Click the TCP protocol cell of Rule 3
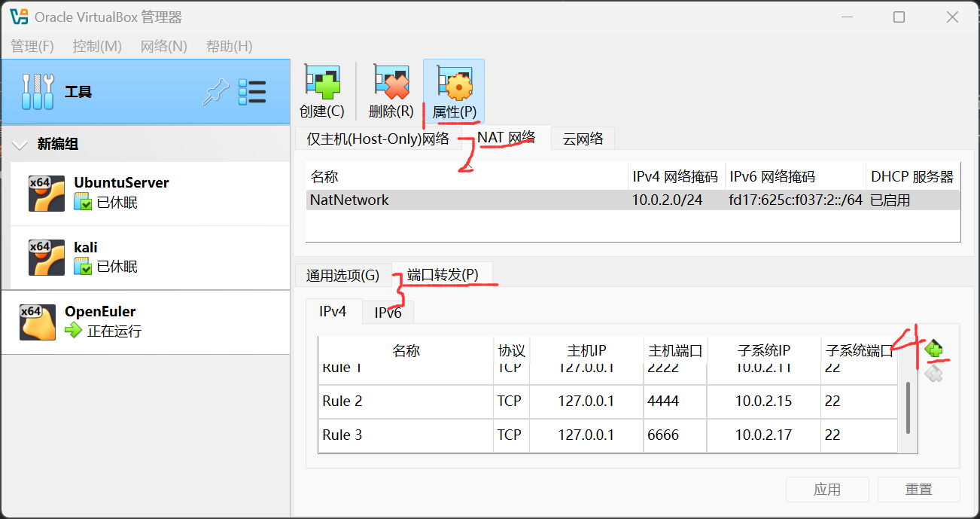The width and height of the screenshot is (980, 519). [511, 435]
